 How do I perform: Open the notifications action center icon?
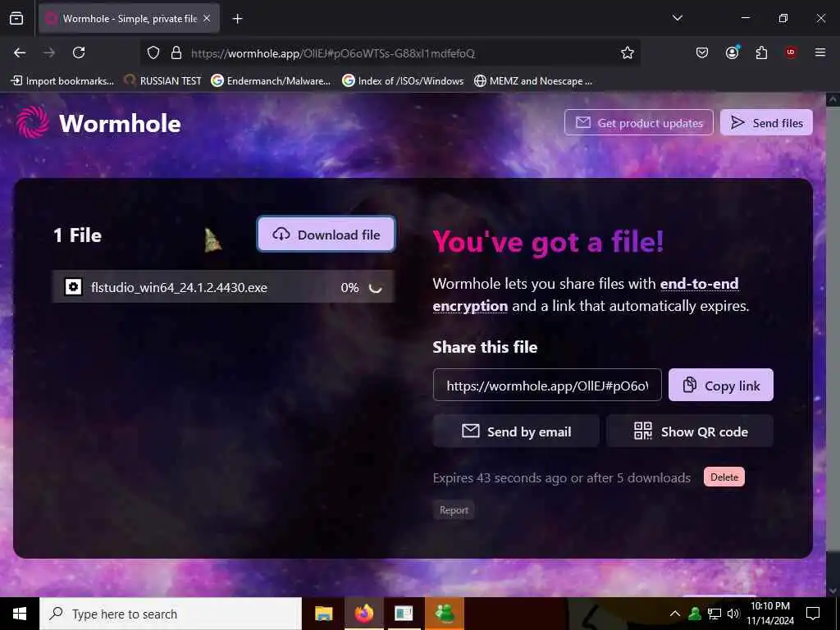pyautogui.click(x=813, y=614)
